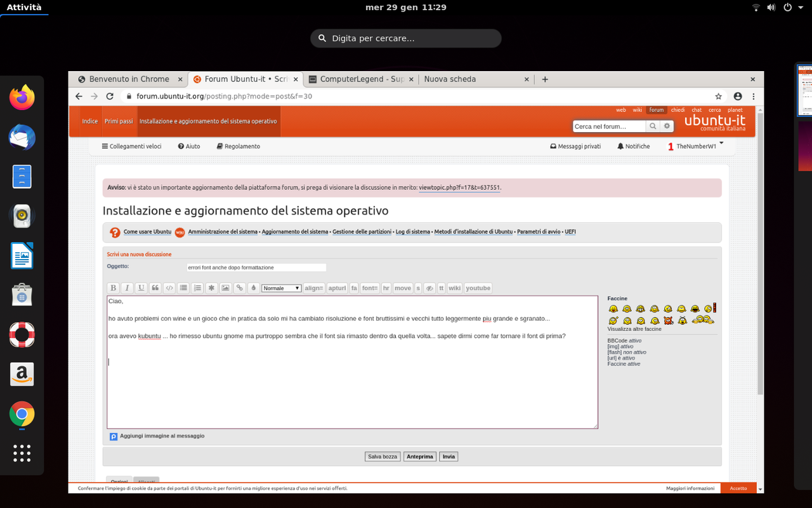812x508 pixels.
Task: Insert the hr horizontal rule tag
Action: (x=386, y=288)
